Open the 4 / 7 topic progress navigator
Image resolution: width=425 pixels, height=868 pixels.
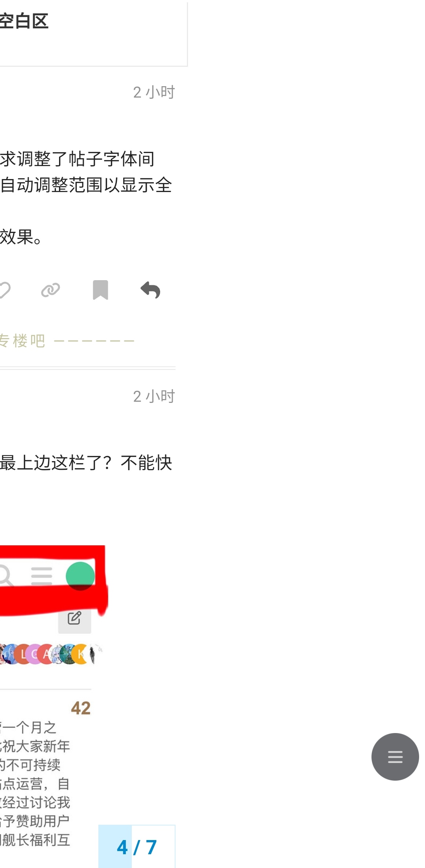click(137, 847)
